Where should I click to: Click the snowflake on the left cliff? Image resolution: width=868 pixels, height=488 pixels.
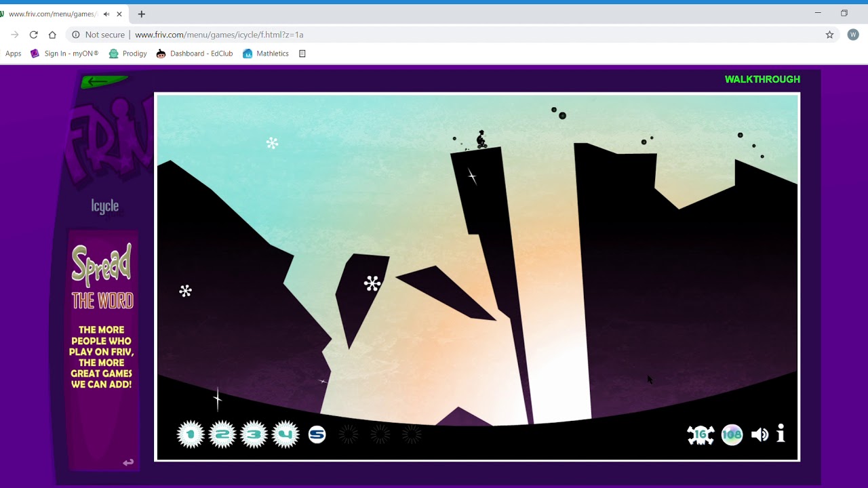(x=185, y=291)
